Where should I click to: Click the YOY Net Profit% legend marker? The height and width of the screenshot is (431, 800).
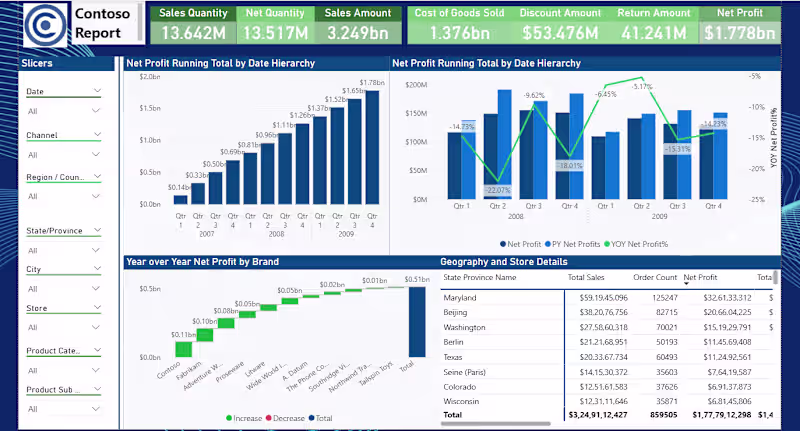pyautogui.click(x=607, y=244)
